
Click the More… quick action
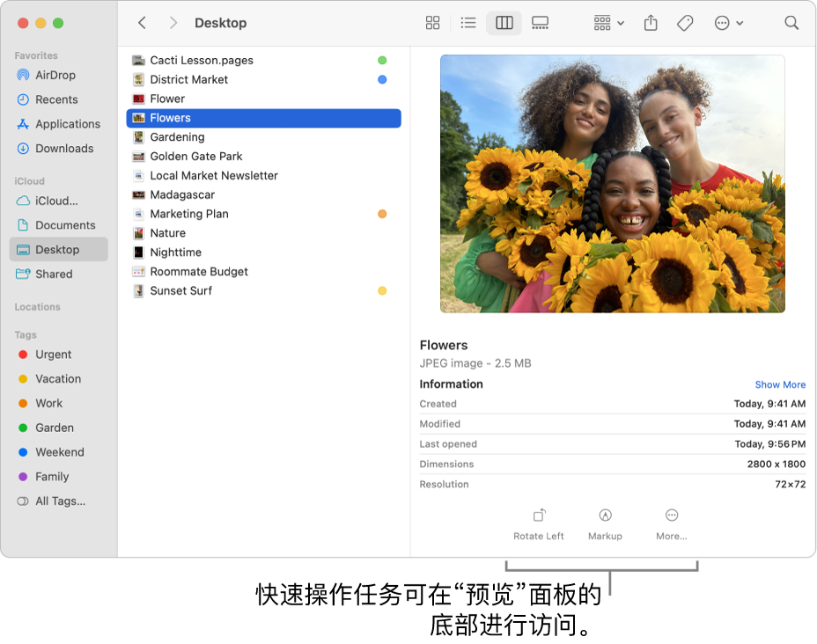click(x=672, y=524)
